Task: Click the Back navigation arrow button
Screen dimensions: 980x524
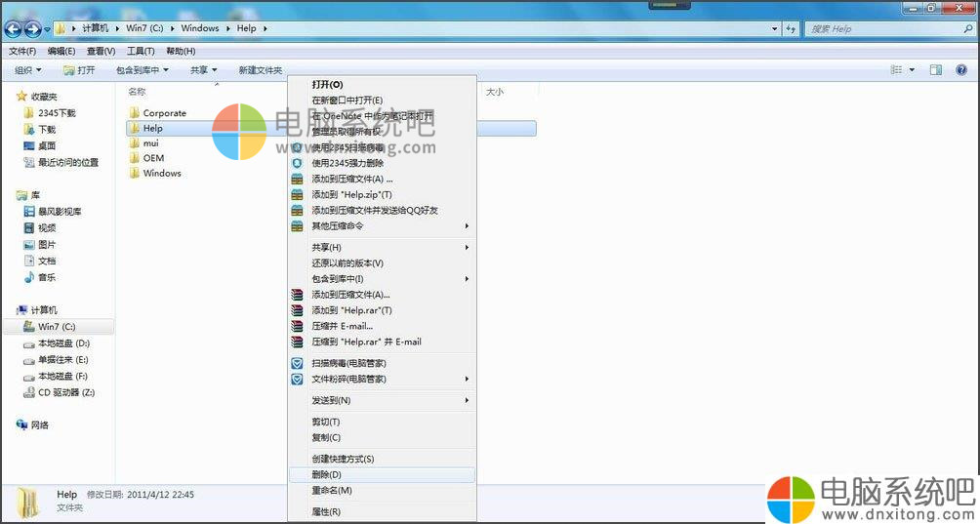Action: point(14,28)
